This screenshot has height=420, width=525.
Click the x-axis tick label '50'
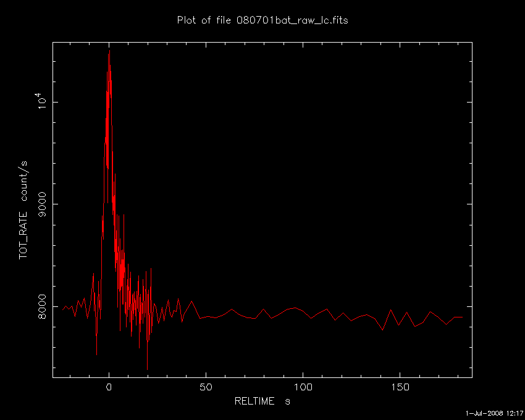click(206, 387)
